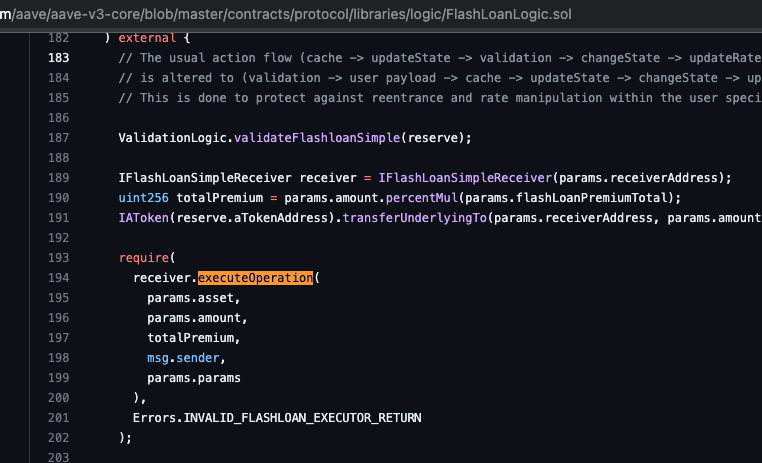
Task: Click the external keyword on line 182
Action: [x=147, y=38]
